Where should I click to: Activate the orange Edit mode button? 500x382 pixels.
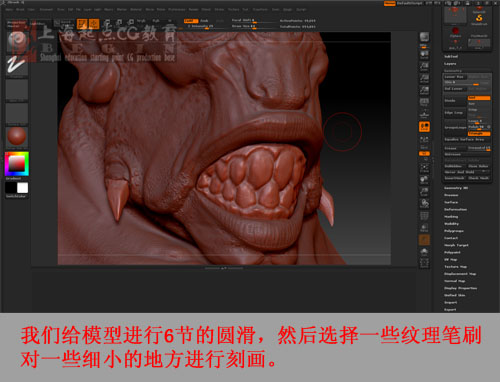(82, 24)
